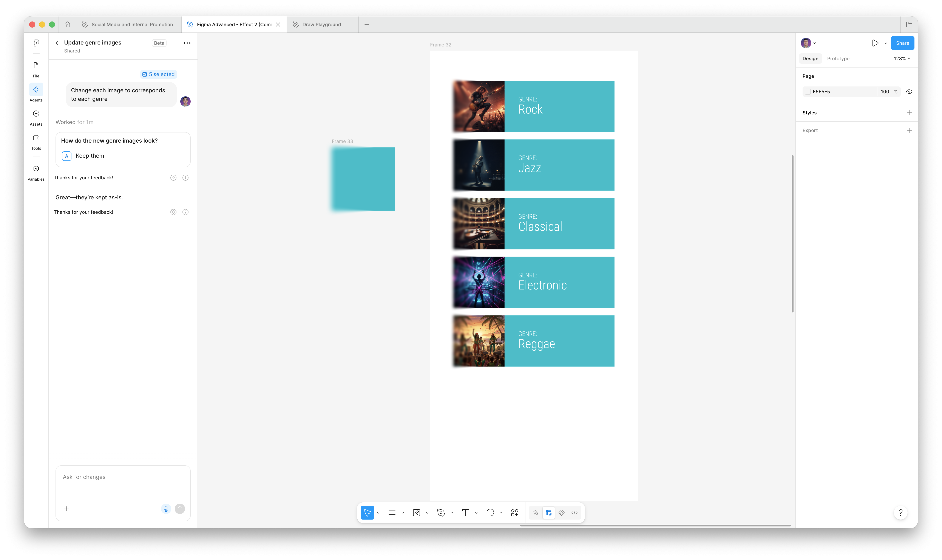Select the Comment tool

point(490,512)
